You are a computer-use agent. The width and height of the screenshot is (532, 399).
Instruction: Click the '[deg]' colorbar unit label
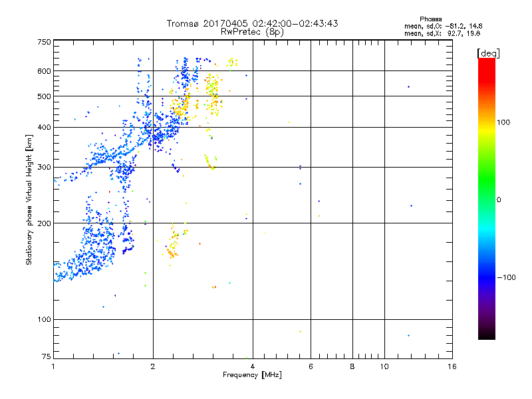coord(488,53)
